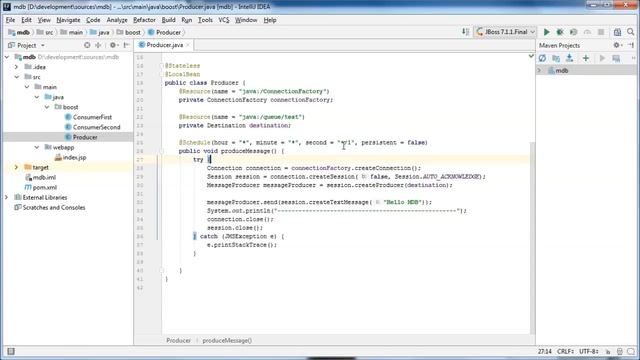
Task: Click produceMessage() in editor breadcrumb footer
Action: [x=227, y=340]
